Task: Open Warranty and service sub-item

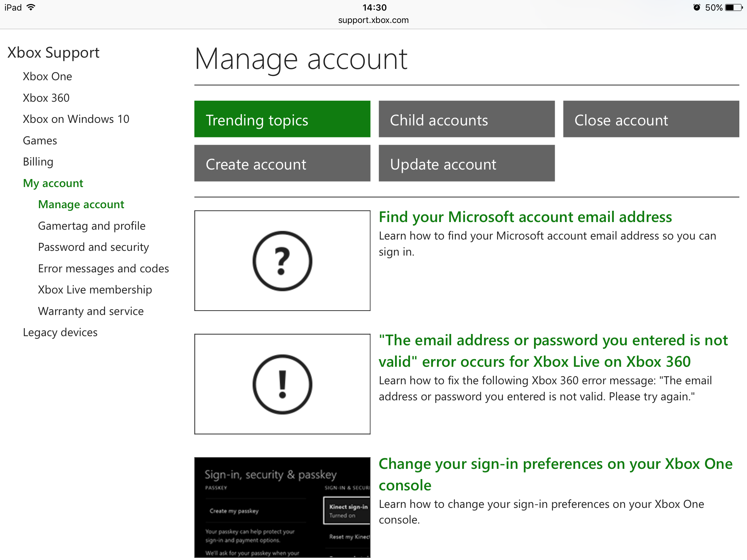Action: pos(91,311)
